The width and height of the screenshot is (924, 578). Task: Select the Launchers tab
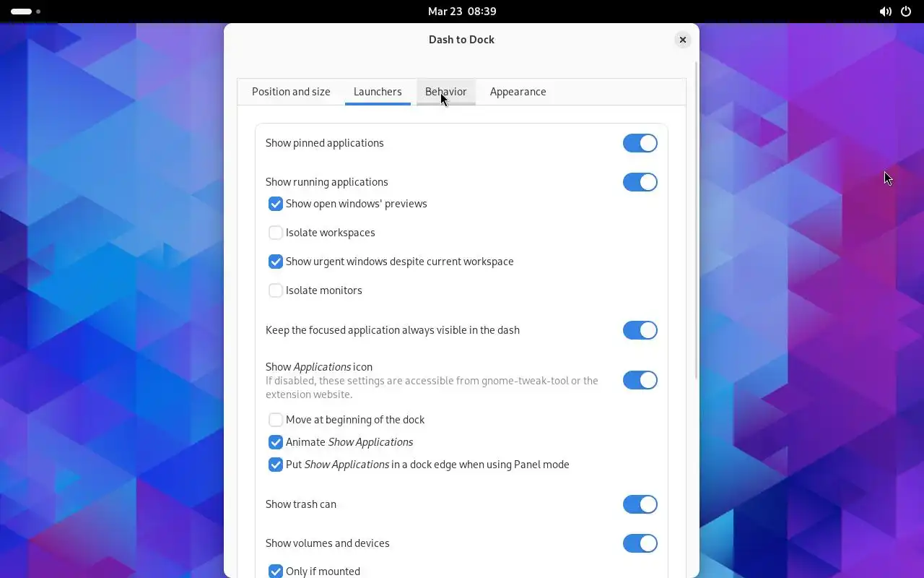coord(378,92)
